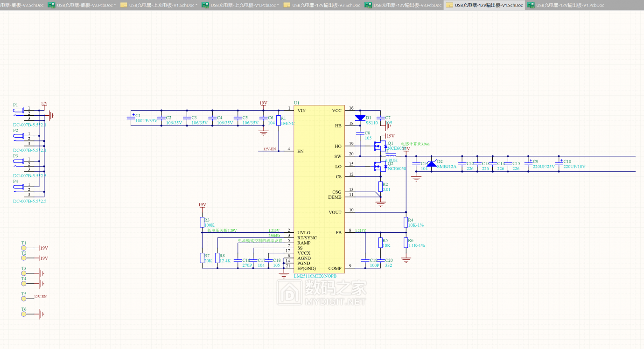Select capacitor C8 symbol

click(360, 133)
